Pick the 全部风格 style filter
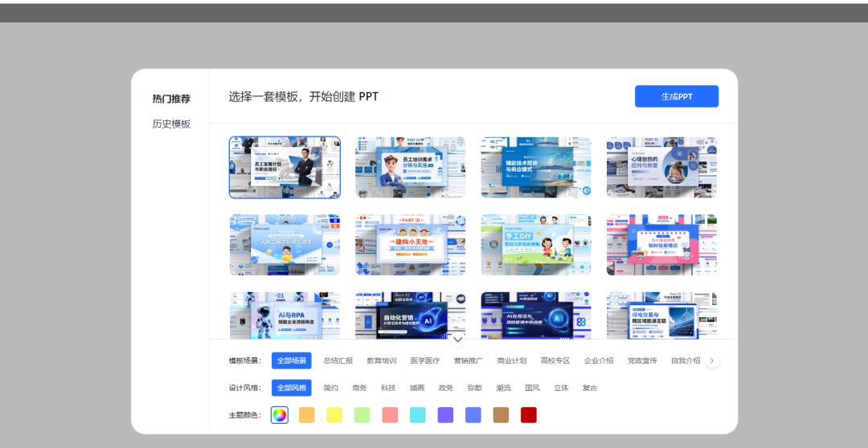 (291, 388)
